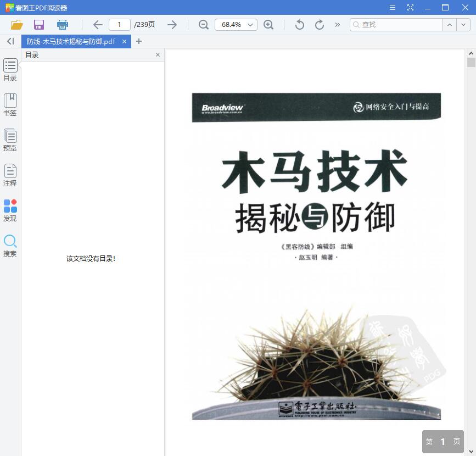Viewport: 476px width, 456px height.
Task: Click the scrollbar down arrow
Action: point(471,452)
